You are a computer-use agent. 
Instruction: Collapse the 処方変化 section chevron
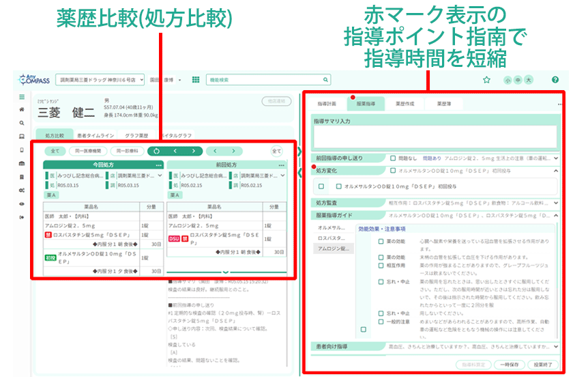click(556, 171)
